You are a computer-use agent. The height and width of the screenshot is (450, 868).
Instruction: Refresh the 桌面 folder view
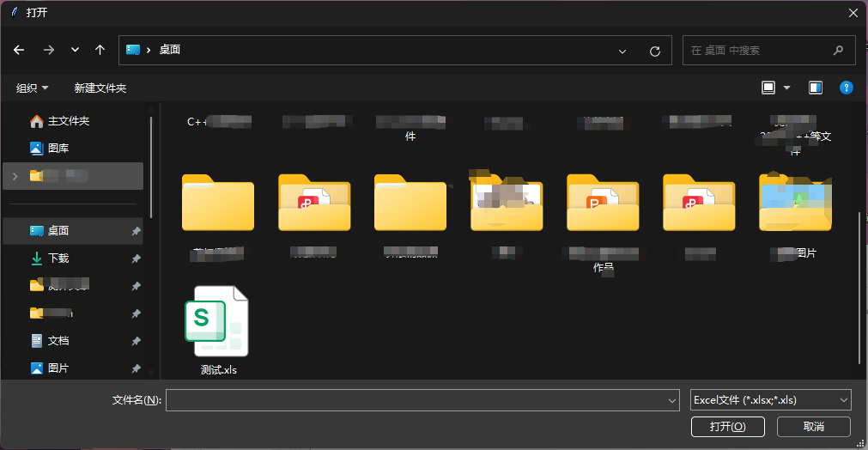[x=655, y=51]
